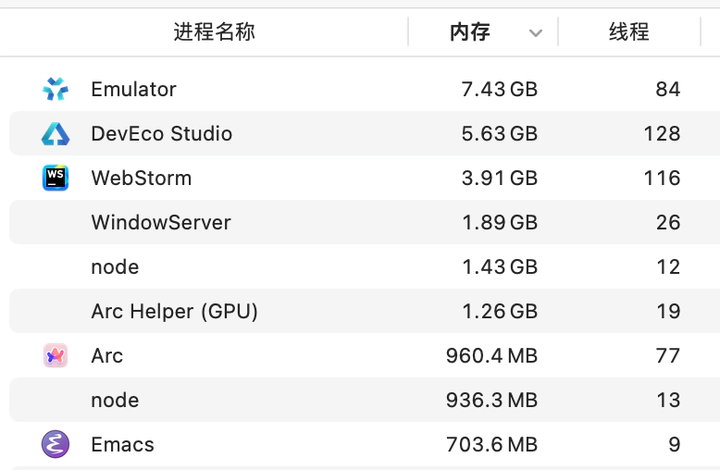Click the 内存 column header label
This screenshot has width=720, height=470.
click(470, 32)
